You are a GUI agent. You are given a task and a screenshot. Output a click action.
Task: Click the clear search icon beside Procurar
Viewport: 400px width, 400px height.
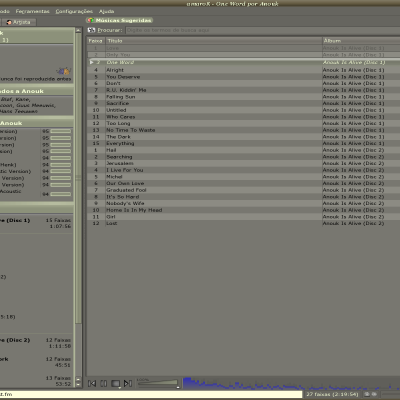(91, 30)
